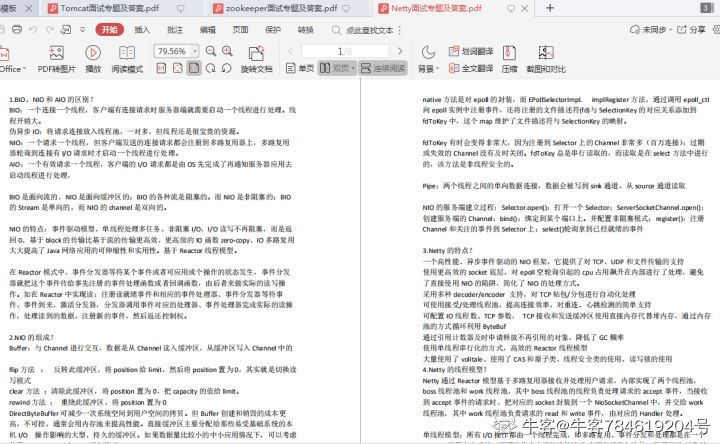Click 旋转文档 rotate document
Viewport: 720px width, 444px height.
pyautogui.click(x=257, y=59)
